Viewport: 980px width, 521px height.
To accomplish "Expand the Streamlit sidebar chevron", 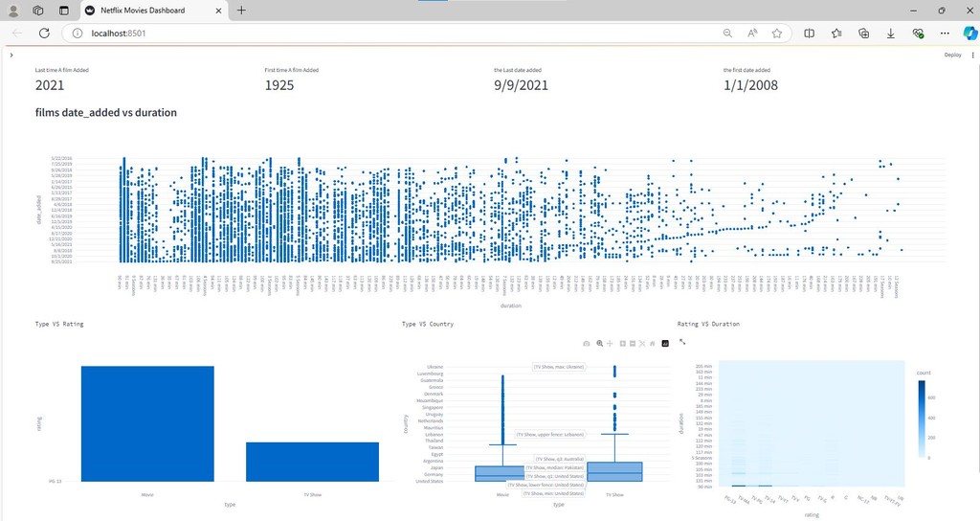I will [11, 55].
